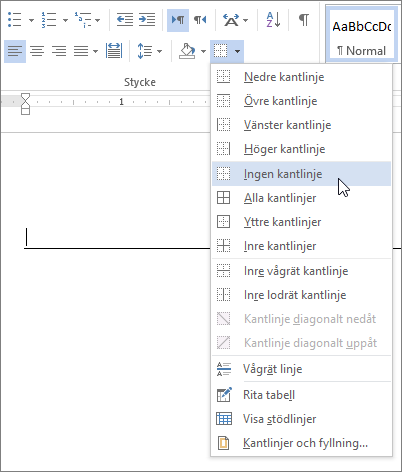Screen dimensions: 402x472
Task: Click the sort A to Z icon
Action: point(273,20)
